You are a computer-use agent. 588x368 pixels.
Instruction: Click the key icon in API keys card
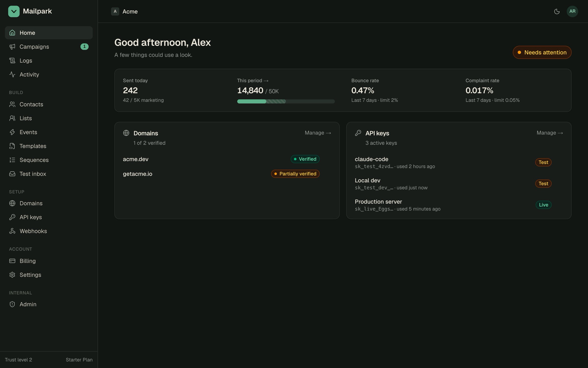(358, 133)
